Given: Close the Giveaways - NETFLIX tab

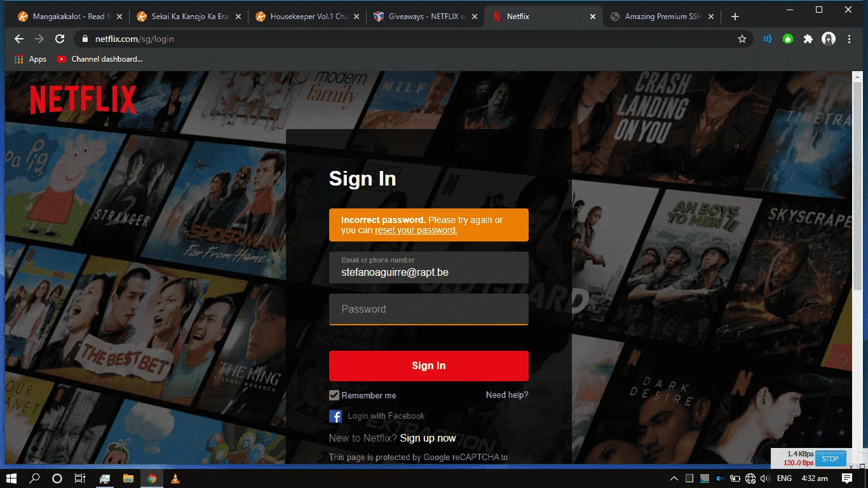Looking at the screenshot, I should click(474, 17).
